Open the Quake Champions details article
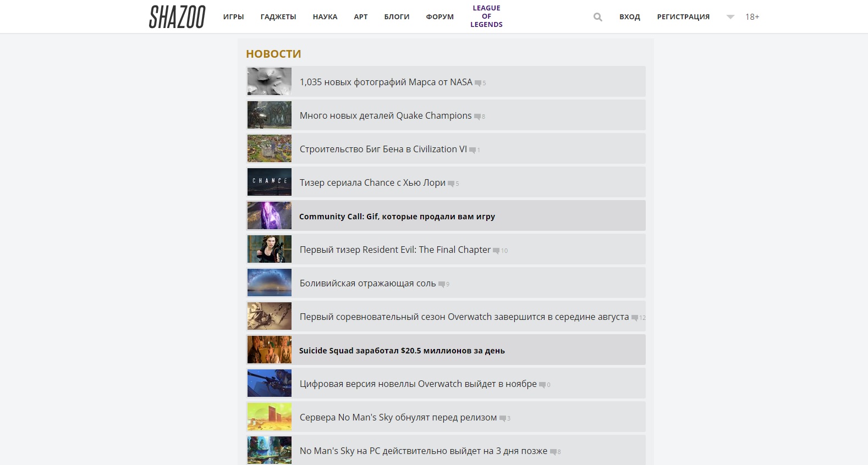 click(386, 115)
